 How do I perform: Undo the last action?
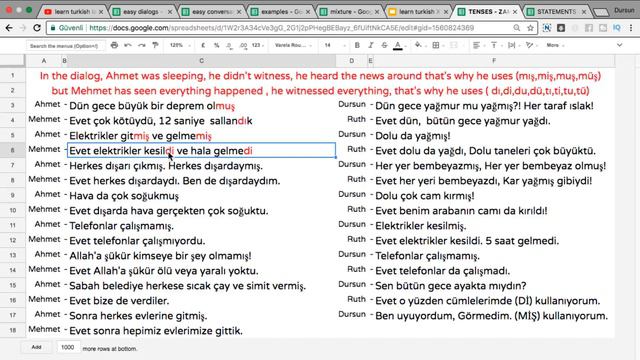click(128, 45)
